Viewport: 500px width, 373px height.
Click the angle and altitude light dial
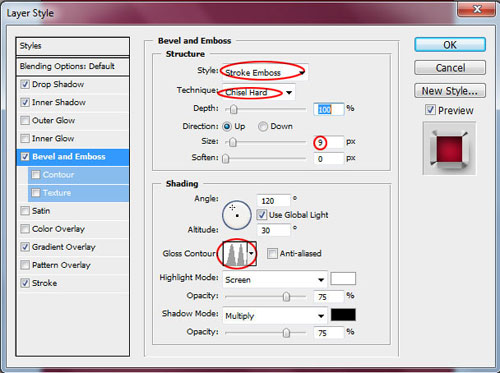237,215
